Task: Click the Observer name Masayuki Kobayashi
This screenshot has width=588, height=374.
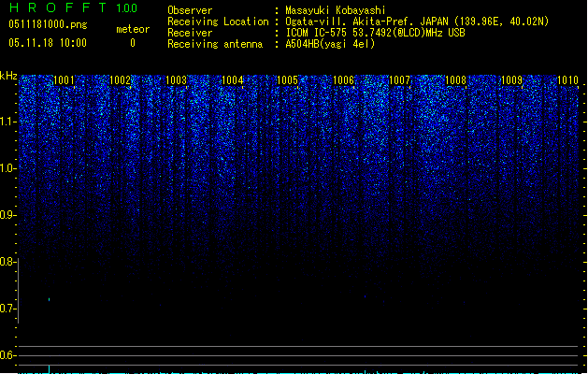Action: [x=336, y=10]
